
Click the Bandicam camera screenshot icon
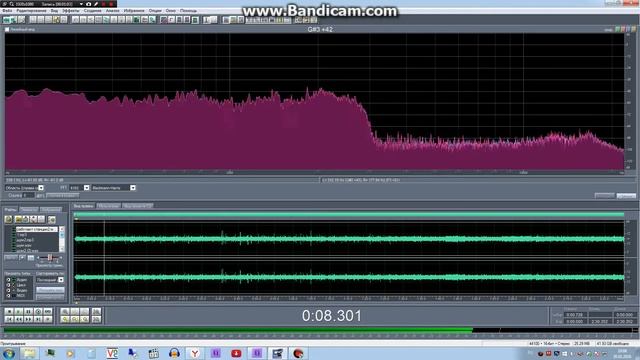[89, 4]
